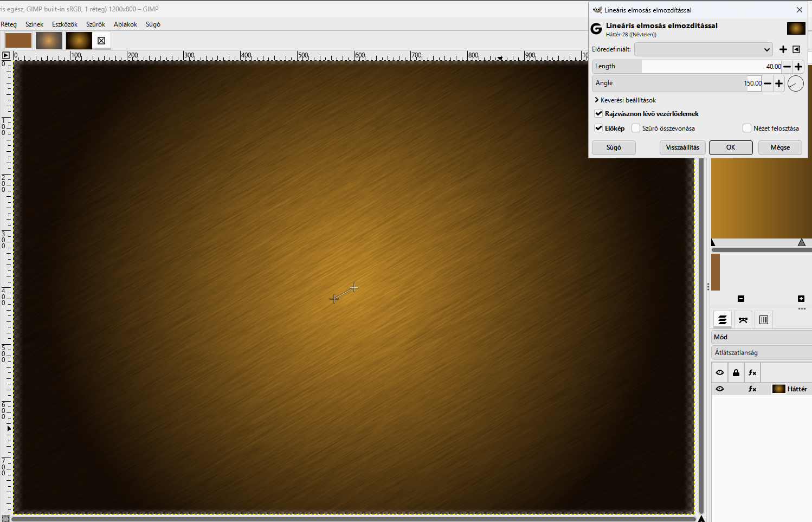Open the Mód layer mode dropdown
This screenshot has width=812, height=522.
(x=762, y=337)
